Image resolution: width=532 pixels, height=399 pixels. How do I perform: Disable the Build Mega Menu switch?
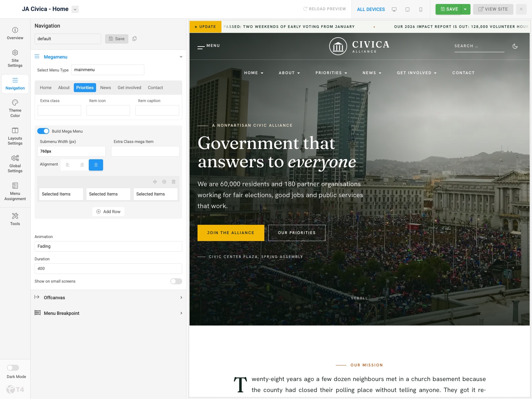43,131
